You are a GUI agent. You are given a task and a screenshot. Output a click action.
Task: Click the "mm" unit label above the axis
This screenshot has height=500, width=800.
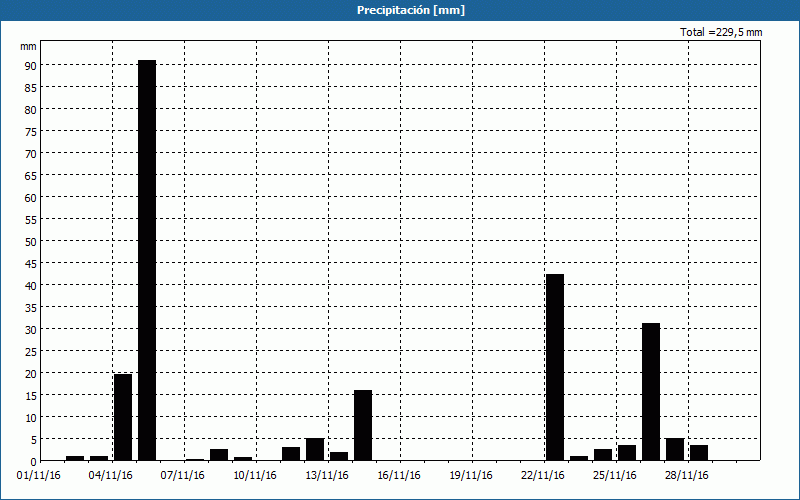point(29,46)
